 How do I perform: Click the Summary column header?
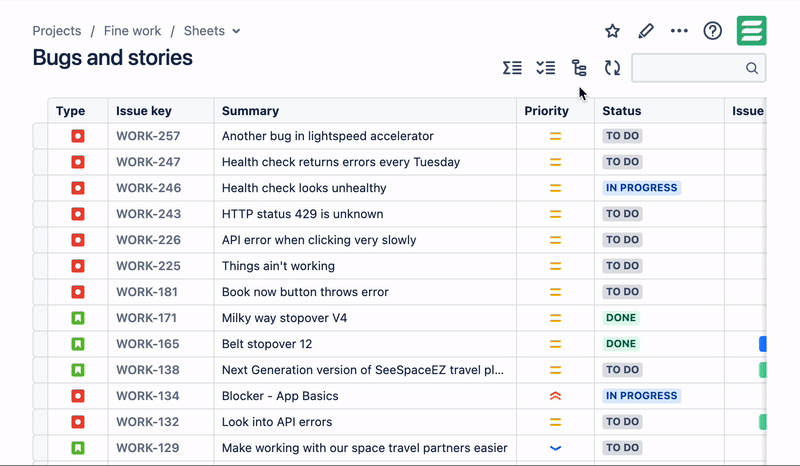tap(251, 111)
